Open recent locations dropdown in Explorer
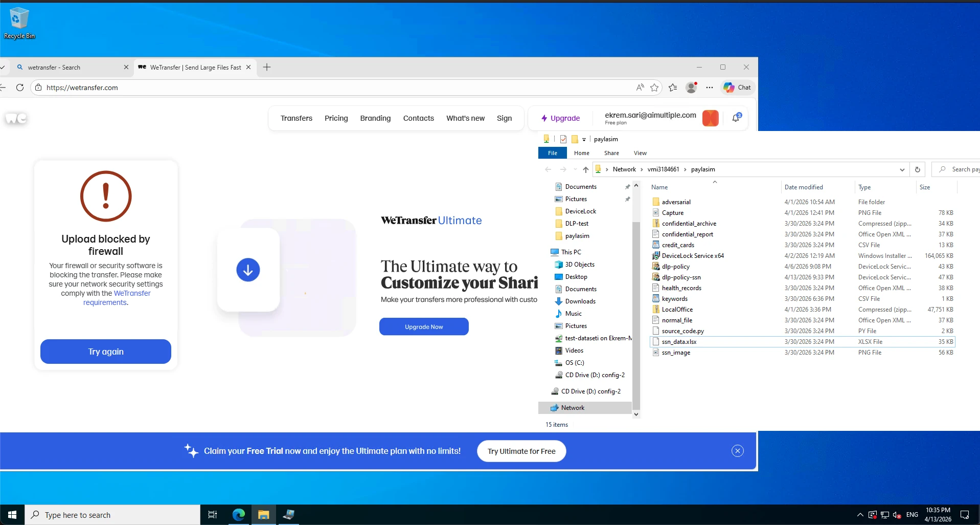The width and height of the screenshot is (980, 525). 575,169
